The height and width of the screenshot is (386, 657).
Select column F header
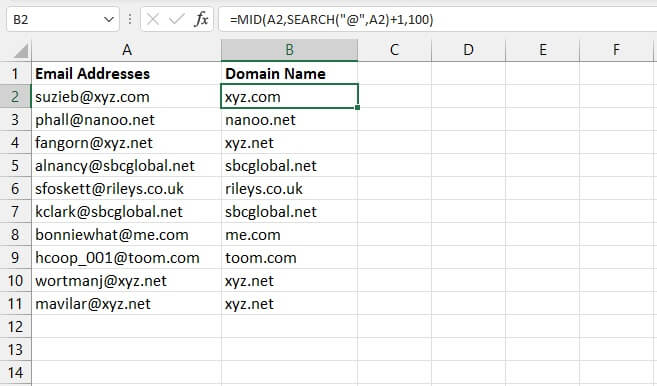pyautogui.click(x=616, y=50)
